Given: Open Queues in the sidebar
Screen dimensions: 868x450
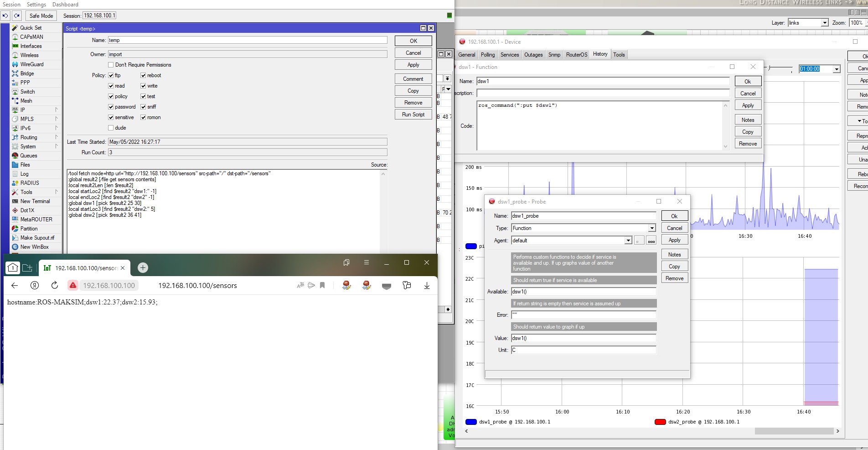Looking at the screenshot, I should click(x=28, y=156).
